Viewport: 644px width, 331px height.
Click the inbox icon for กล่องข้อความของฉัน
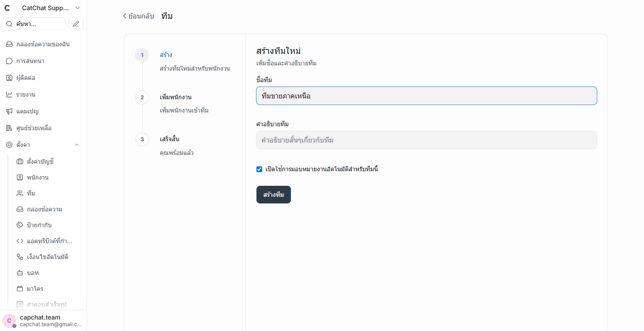coord(9,44)
